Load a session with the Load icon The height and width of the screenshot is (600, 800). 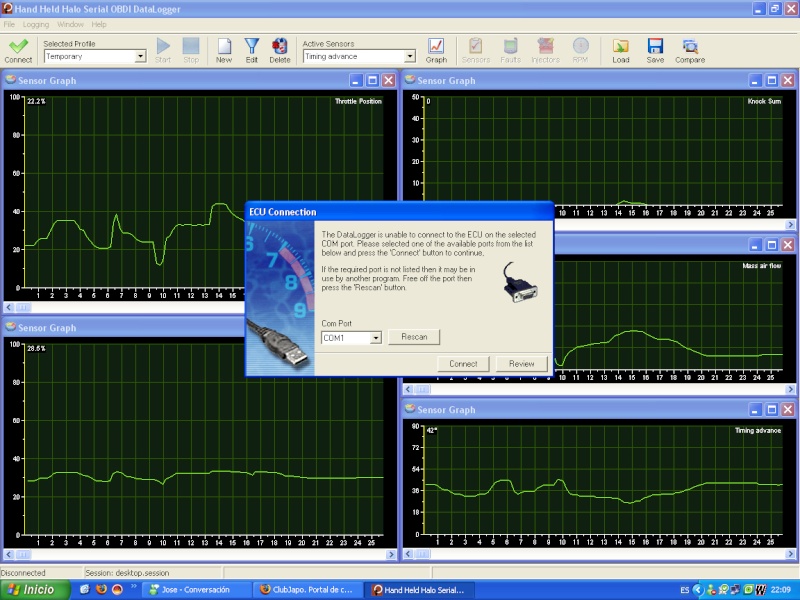pyautogui.click(x=620, y=51)
